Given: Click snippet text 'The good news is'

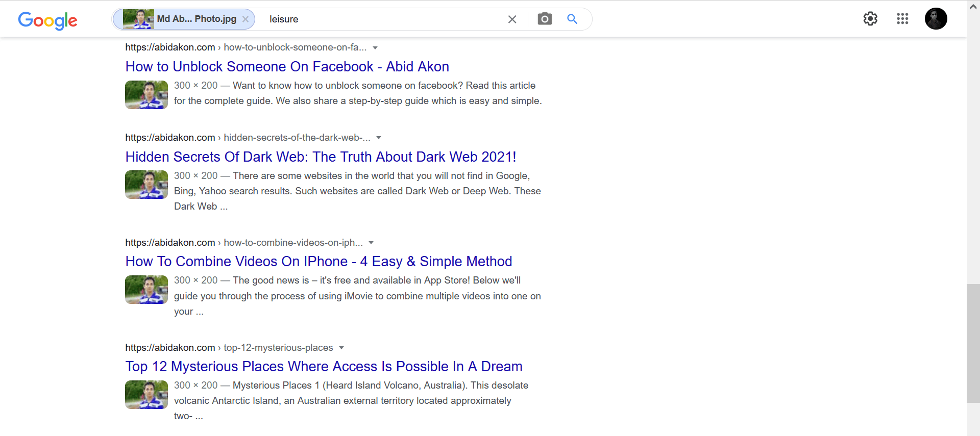Looking at the screenshot, I should tap(271, 280).
